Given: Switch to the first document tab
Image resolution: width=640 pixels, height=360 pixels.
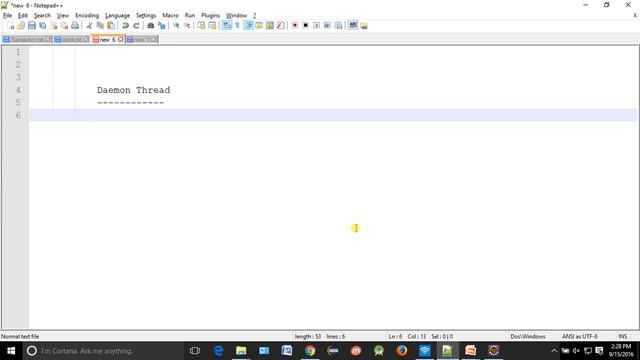Looking at the screenshot, I should coord(27,40).
